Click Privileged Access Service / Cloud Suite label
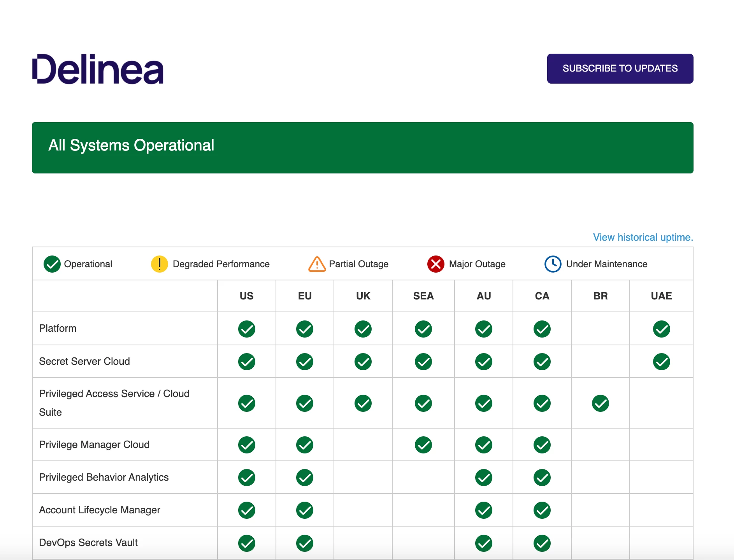The width and height of the screenshot is (734, 560). click(114, 403)
